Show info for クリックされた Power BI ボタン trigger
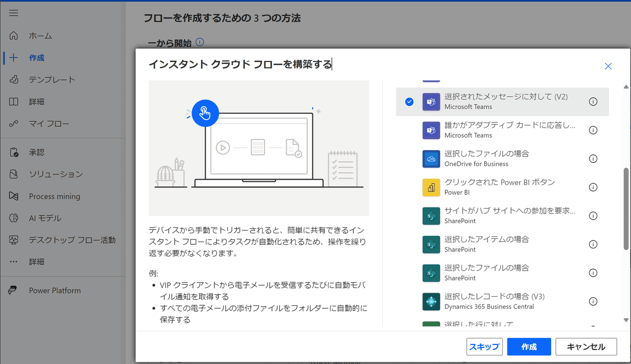This screenshot has width=631, height=364. (x=593, y=187)
